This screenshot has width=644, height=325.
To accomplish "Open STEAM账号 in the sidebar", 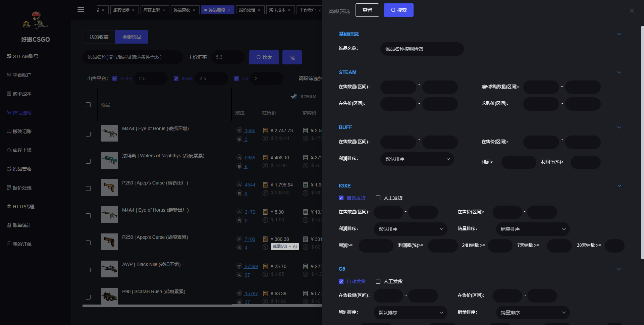I will coord(22,56).
